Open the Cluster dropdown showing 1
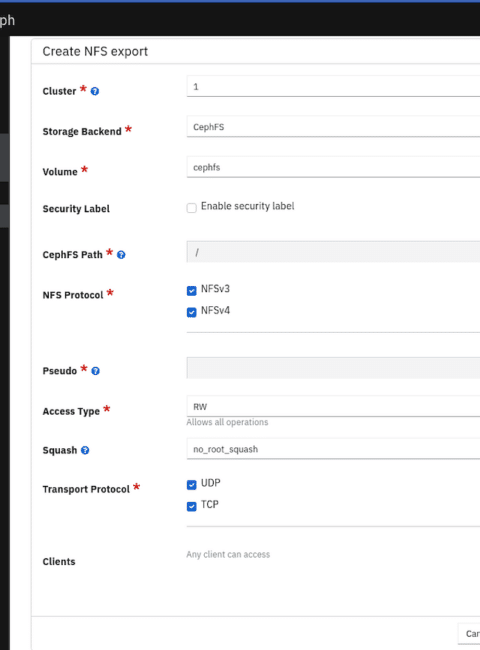Viewport: 480px width, 650px height. point(333,86)
